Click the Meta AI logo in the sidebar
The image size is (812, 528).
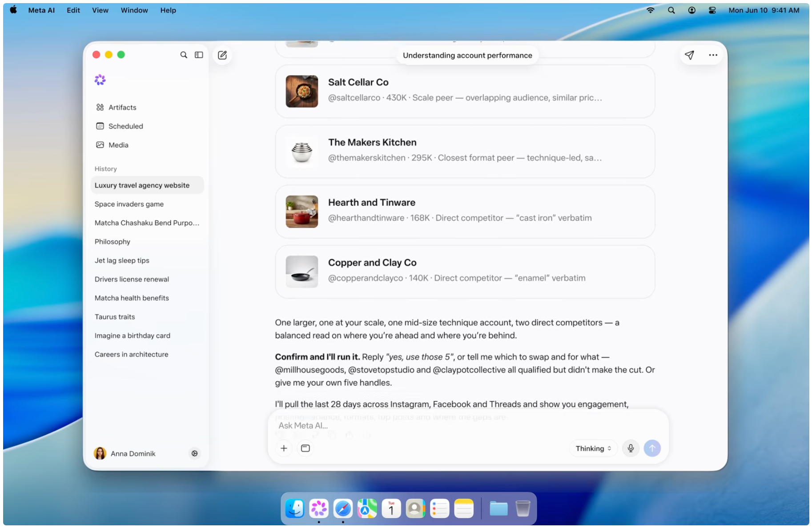point(100,80)
